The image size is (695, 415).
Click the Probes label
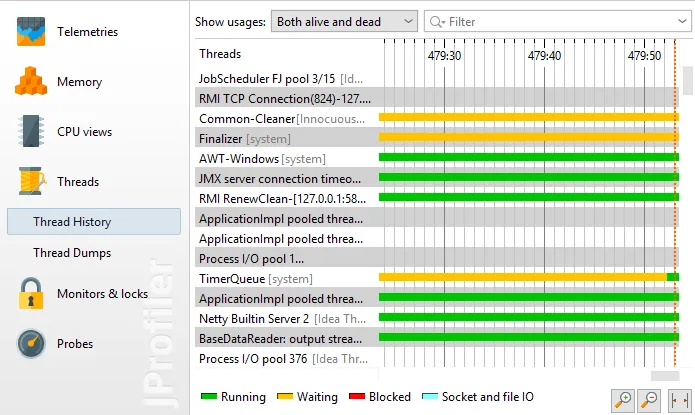pyautogui.click(x=75, y=344)
